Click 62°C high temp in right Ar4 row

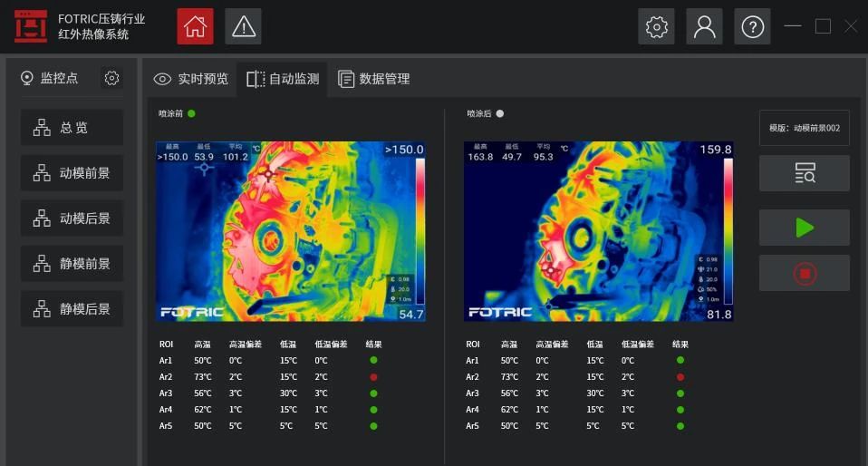pos(509,410)
